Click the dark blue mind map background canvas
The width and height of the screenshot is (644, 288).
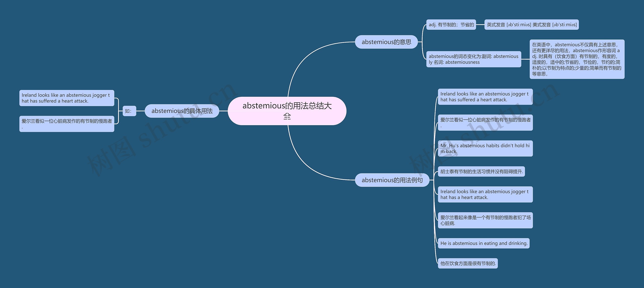[82, 41]
